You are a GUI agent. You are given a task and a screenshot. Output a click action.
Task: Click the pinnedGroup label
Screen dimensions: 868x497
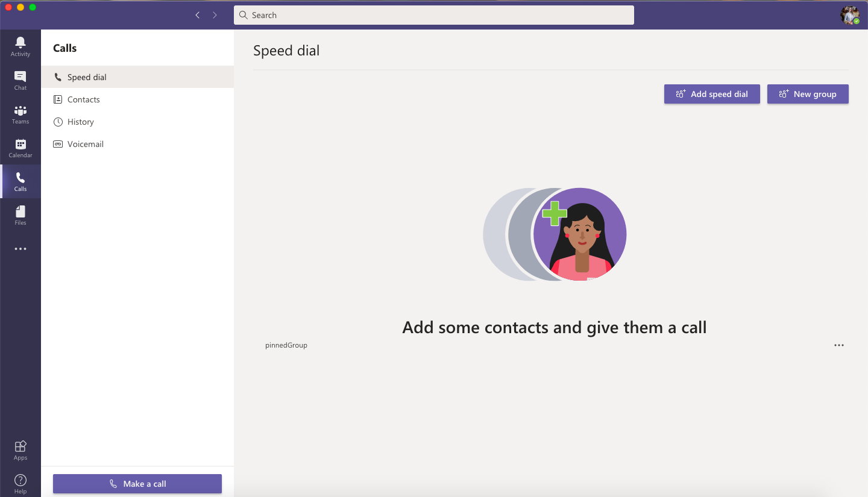coord(286,345)
